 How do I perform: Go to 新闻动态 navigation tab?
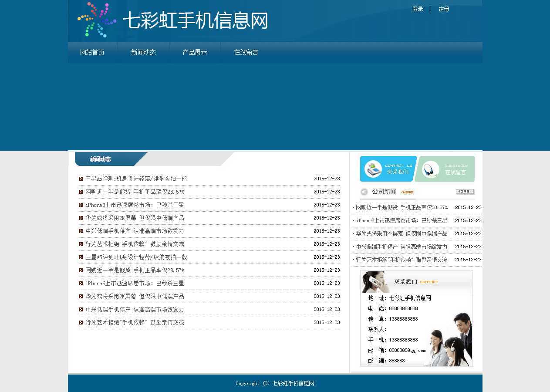pos(143,53)
